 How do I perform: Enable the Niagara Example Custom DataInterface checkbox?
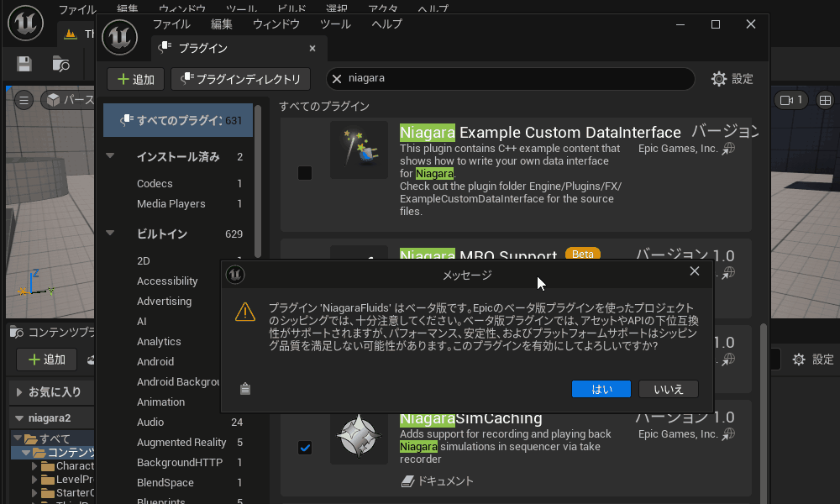click(305, 173)
